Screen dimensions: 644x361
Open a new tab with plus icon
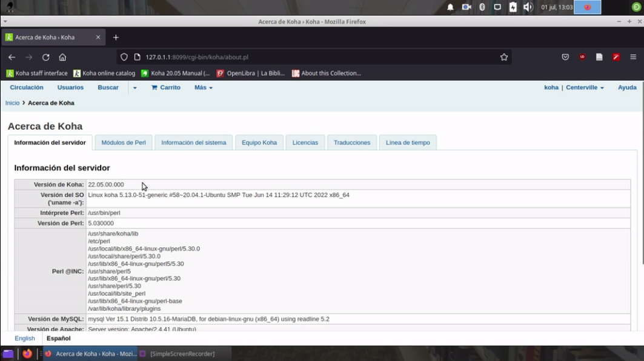click(116, 38)
